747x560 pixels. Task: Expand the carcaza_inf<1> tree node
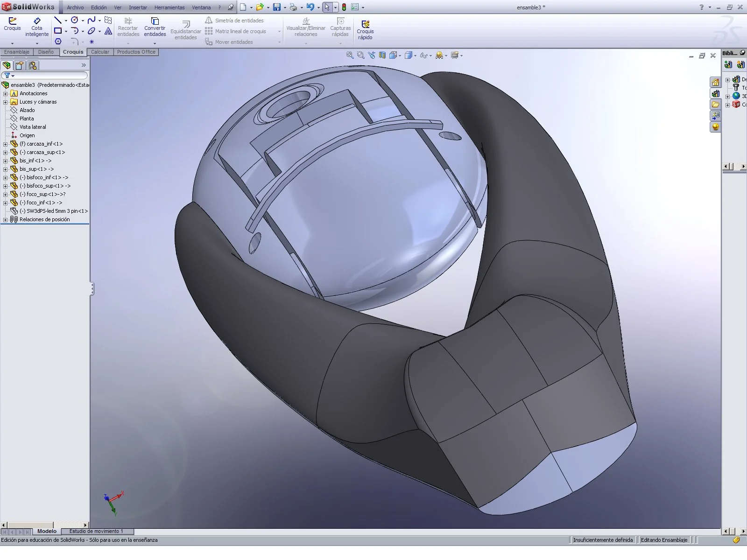click(x=5, y=144)
